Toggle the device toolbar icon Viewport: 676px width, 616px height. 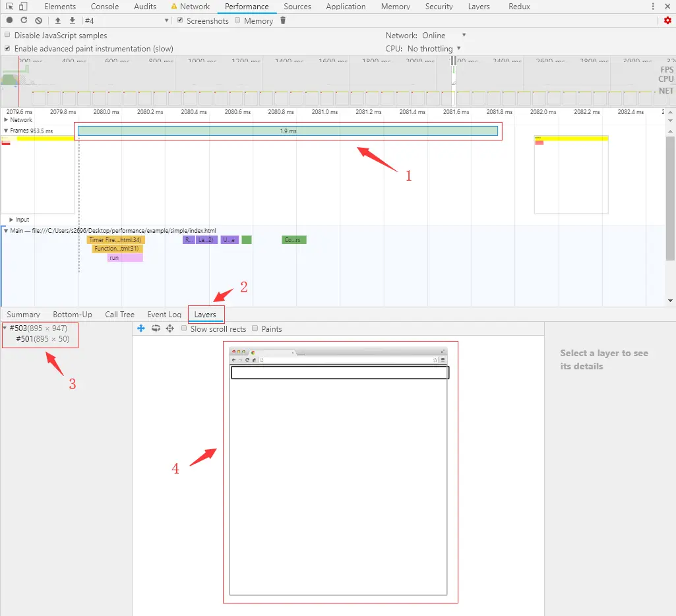tap(23, 7)
